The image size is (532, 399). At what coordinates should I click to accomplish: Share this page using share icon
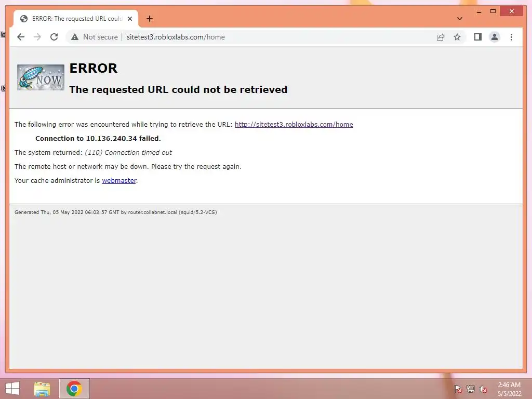[x=441, y=37]
